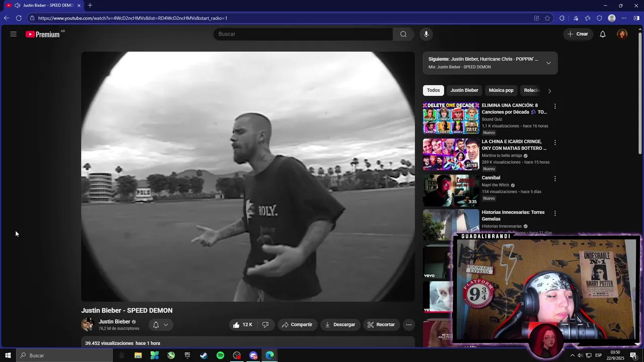Open Edge profile avatar in toolbar
Screen dimensions: 644x362
pyautogui.click(x=612, y=18)
